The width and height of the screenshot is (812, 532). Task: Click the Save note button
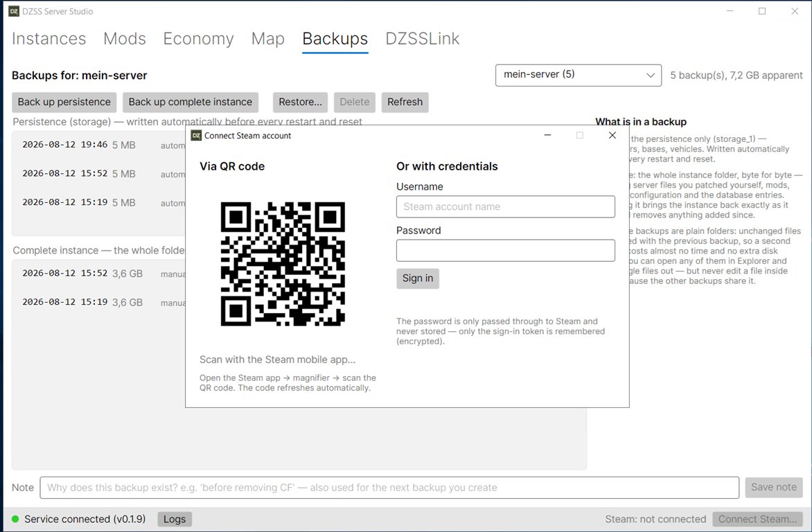pos(774,488)
